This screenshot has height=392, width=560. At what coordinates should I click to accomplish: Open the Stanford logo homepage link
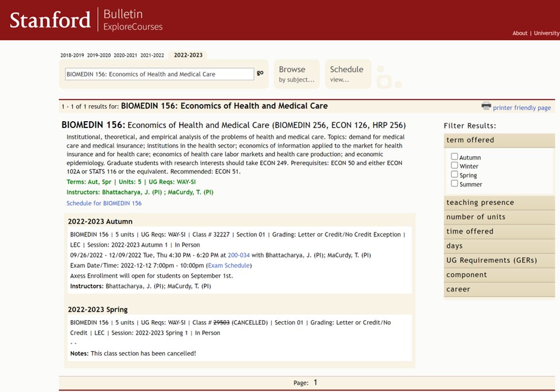[x=50, y=20]
